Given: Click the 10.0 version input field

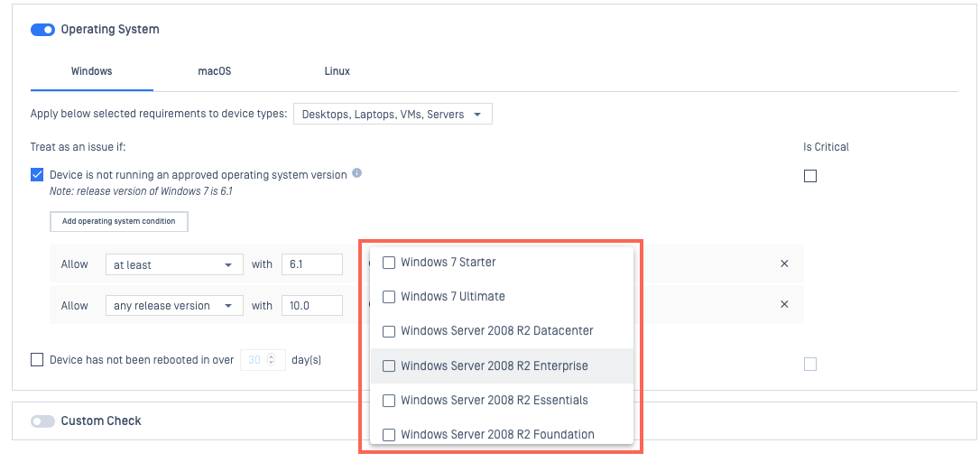Looking at the screenshot, I should pyautogui.click(x=312, y=306).
